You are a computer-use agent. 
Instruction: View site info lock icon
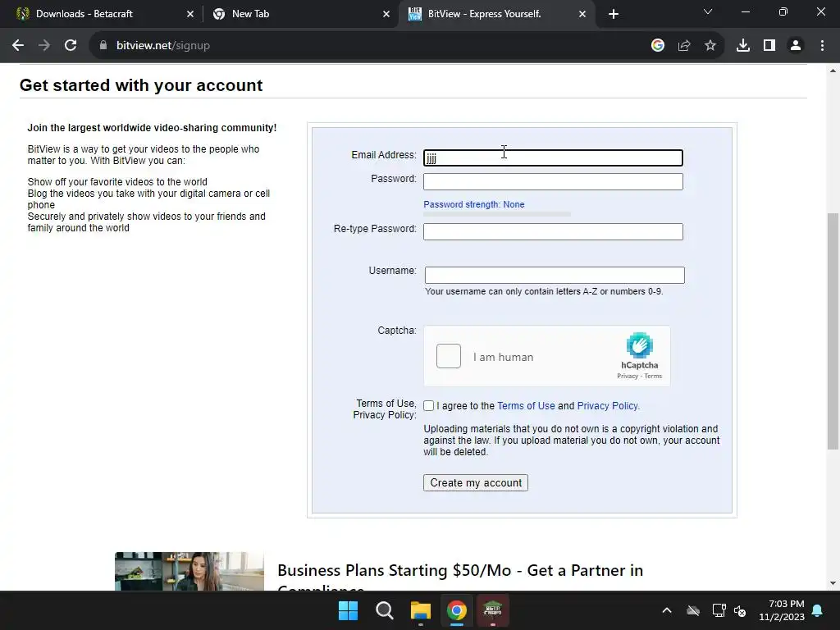(103, 46)
